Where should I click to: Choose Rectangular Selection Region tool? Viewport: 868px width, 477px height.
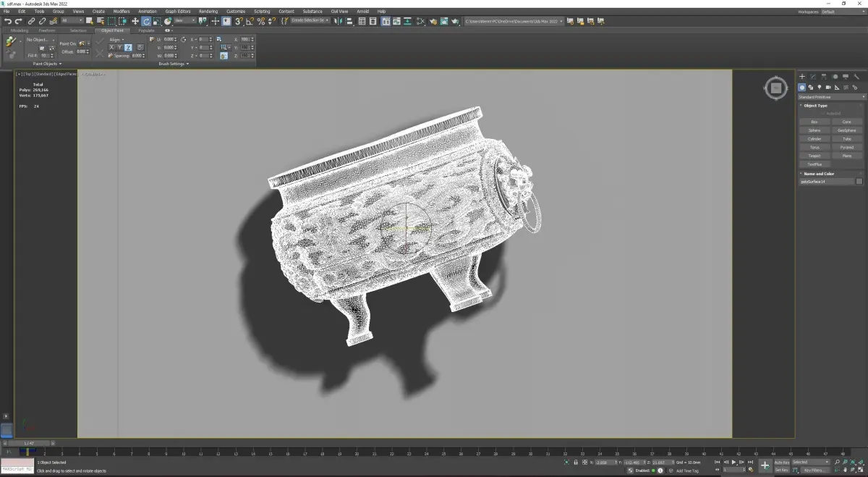click(x=111, y=21)
